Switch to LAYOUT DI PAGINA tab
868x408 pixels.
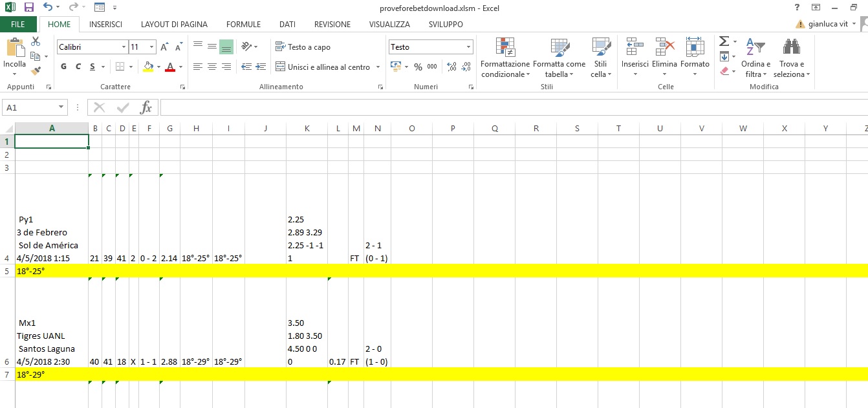pos(174,25)
